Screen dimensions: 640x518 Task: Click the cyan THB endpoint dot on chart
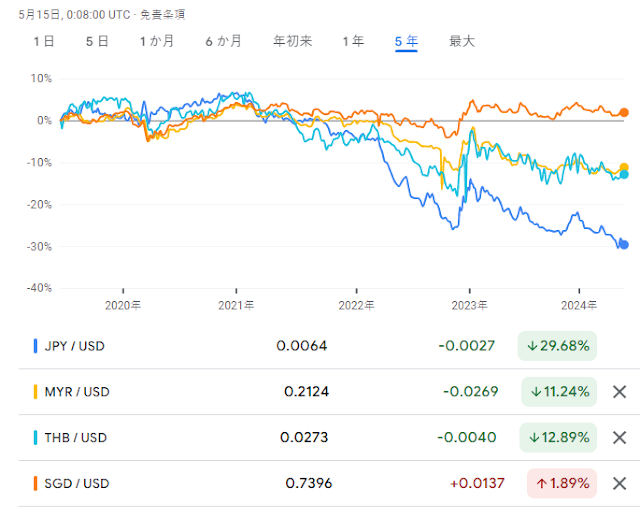(624, 175)
